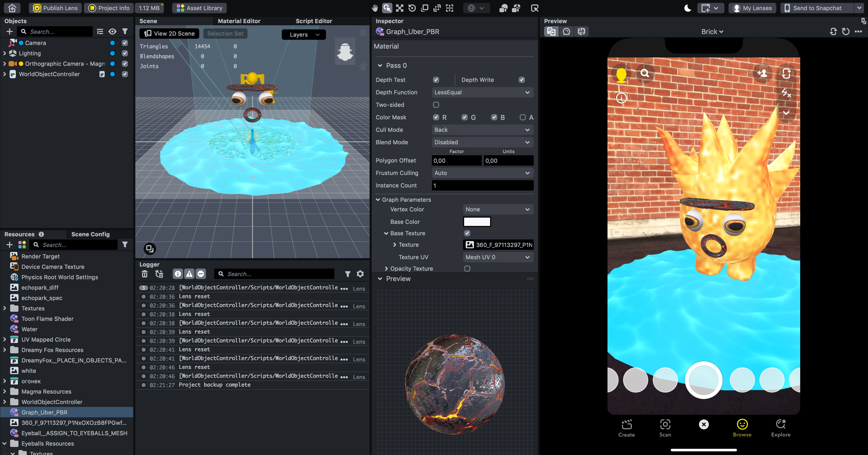Clear the Logger with trash icon
The image size is (868, 455).
pyautogui.click(x=145, y=274)
